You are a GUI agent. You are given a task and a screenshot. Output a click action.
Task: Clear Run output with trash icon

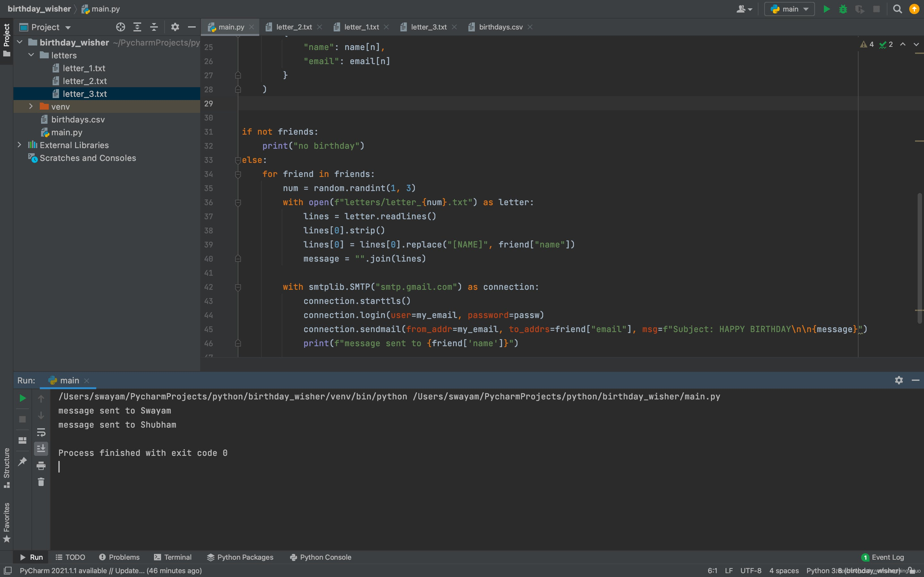coord(41,482)
